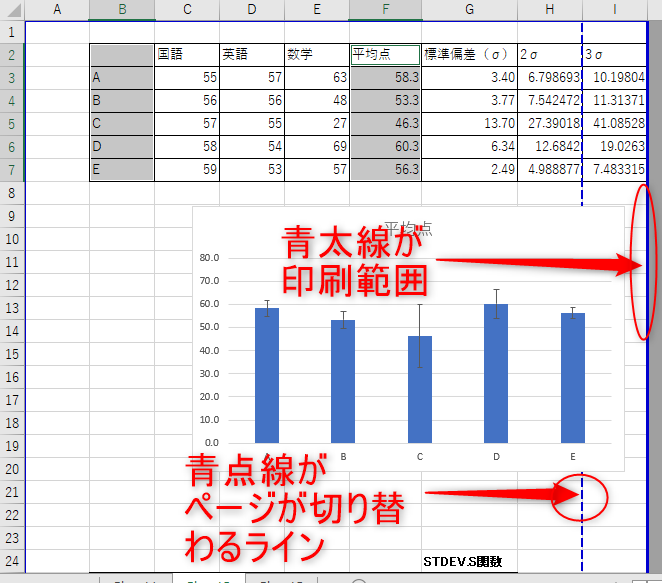Select column C header
This screenshot has height=583, width=662.
[x=187, y=9]
